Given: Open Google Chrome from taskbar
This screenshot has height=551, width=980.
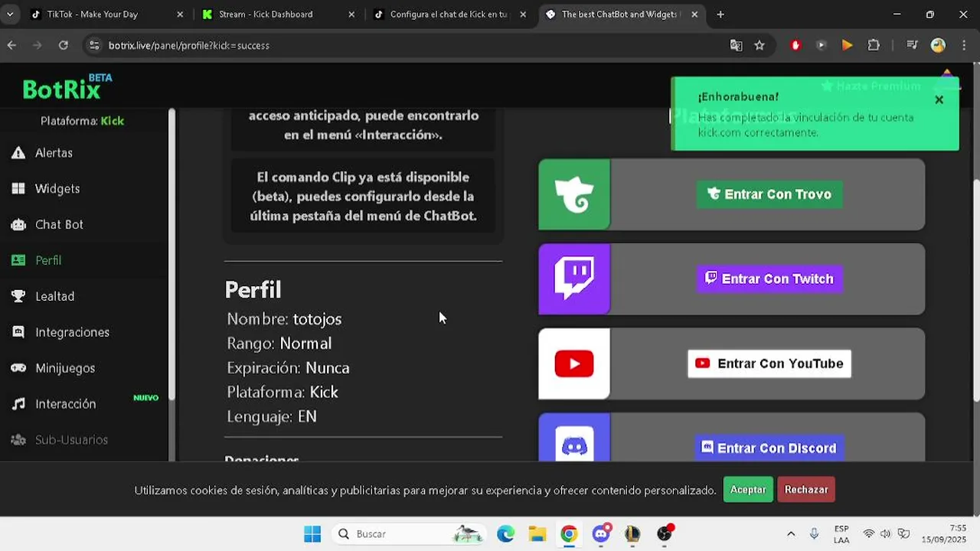Looking at the screenshot, I should [569, 534].
